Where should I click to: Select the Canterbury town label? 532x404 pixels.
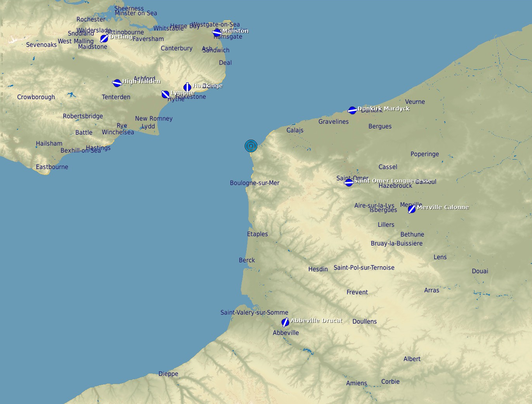coord(176,48)
